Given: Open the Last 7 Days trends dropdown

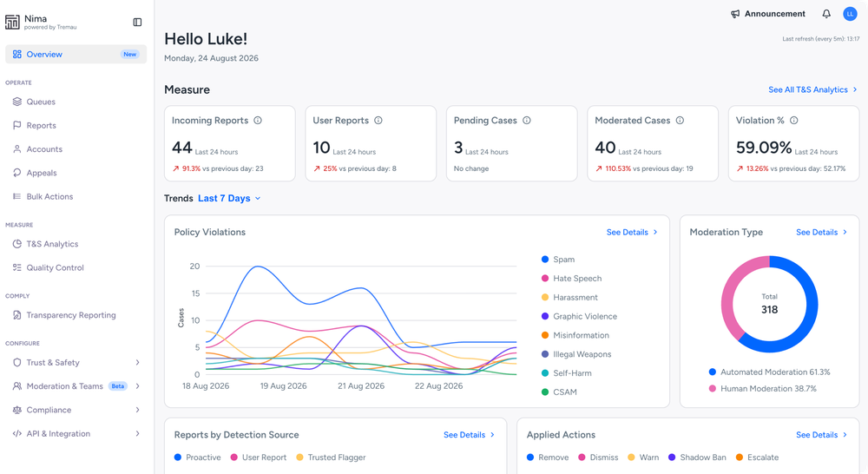Looking at the screenshot, I should coord(229,198).
